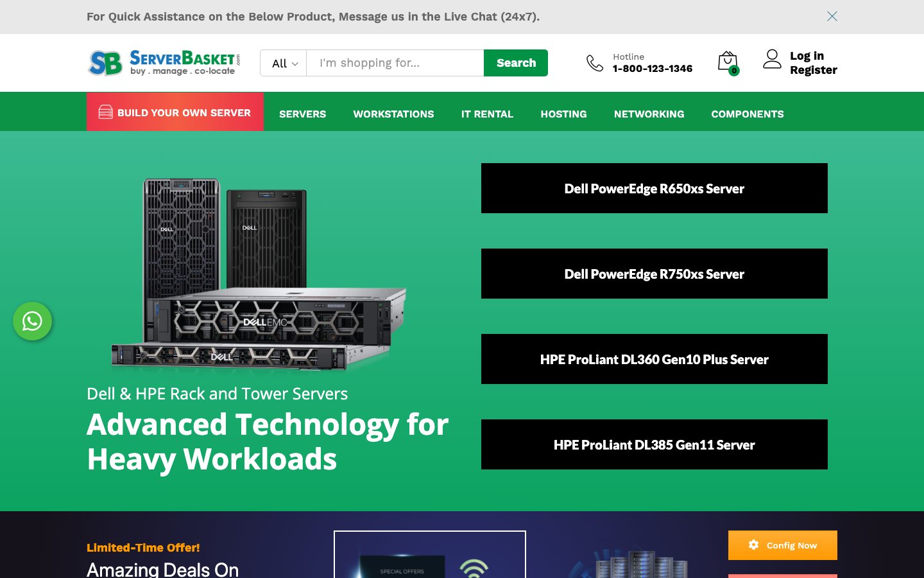Screen dimensions: 924x578
Task: Click 'Advanced Technology for Heavy Workloads' heading
Action: [268, 442]
